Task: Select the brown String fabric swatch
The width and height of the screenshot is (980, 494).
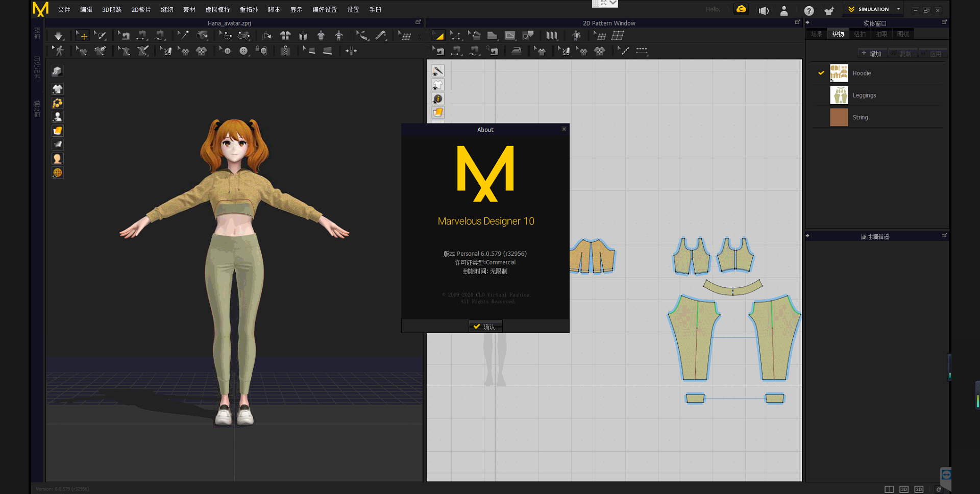Action: pos(839,117)
